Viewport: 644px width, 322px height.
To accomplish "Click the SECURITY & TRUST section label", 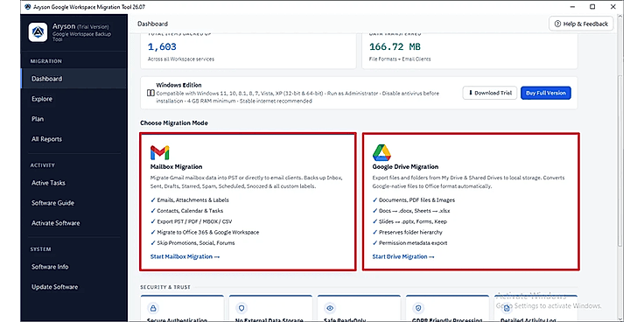I will coord(165,287).
